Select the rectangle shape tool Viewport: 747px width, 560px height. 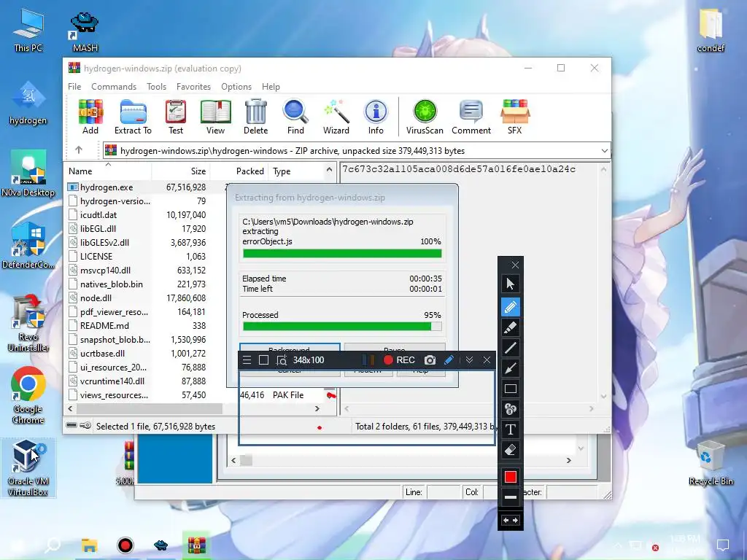[510, 389]
